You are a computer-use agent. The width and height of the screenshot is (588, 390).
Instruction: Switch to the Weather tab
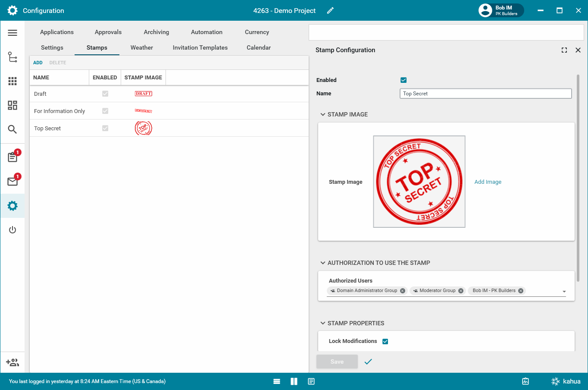141,47
